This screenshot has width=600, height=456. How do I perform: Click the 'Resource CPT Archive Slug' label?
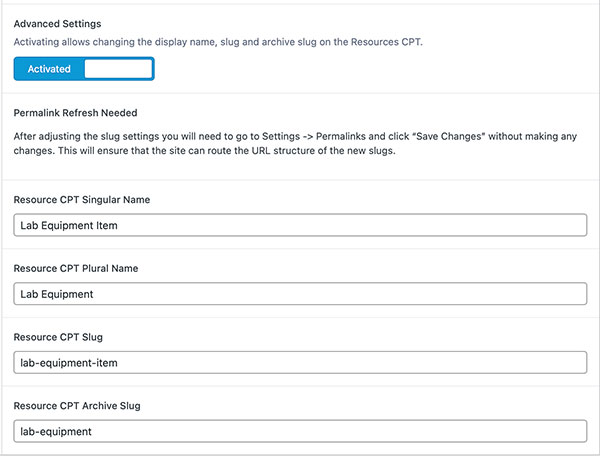tap(77, 406)
